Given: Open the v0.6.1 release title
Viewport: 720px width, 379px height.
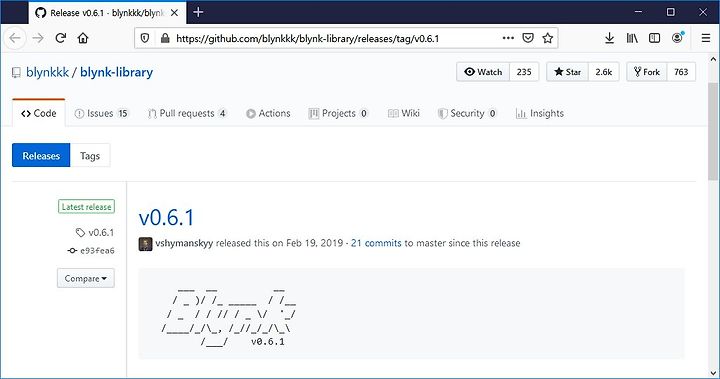Looking at the screenshot, I should pyautogui.click(x=166, y=217).
